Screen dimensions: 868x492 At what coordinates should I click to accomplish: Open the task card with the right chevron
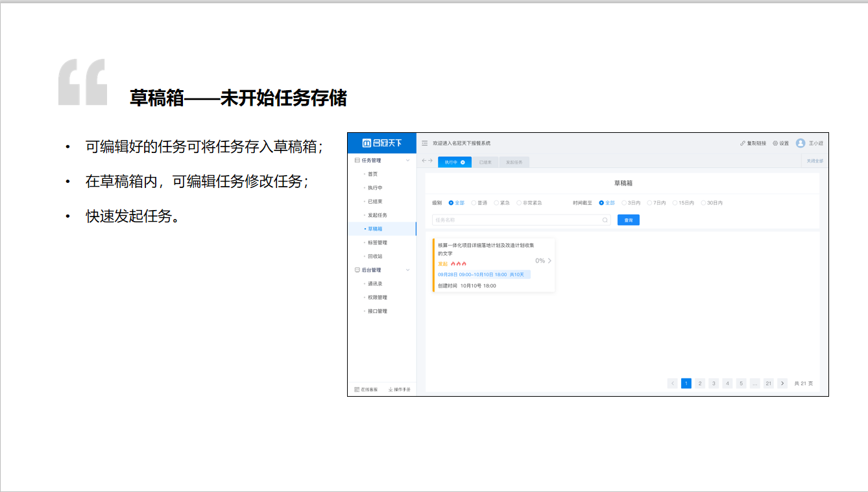pyautogui.click(x=549, y=261)
